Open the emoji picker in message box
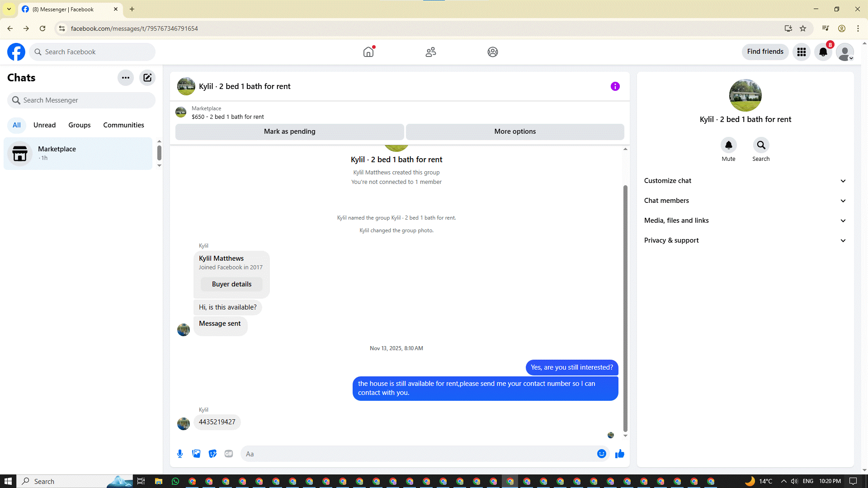The image size is (868, 488). click(x=602, y=454)
